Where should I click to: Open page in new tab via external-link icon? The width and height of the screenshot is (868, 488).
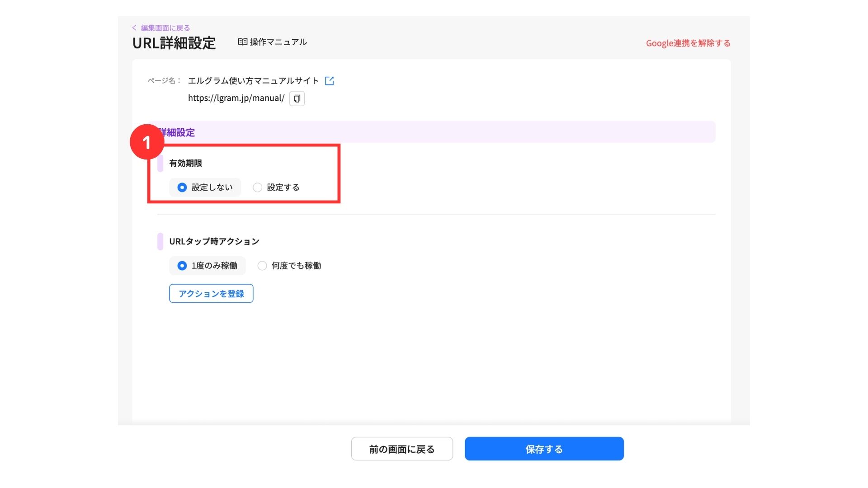pyautogui.click(x=329, y=81)
